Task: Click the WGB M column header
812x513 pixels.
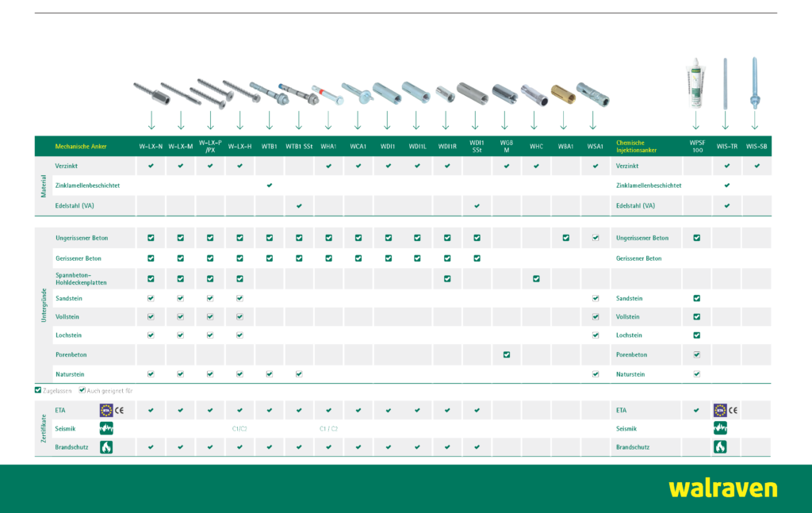Action: (507, 147)
